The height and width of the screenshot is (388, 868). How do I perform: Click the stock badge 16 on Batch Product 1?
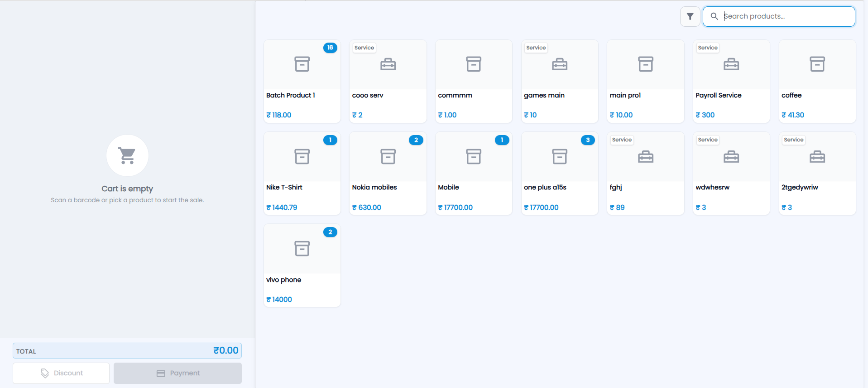click(330, 48)
